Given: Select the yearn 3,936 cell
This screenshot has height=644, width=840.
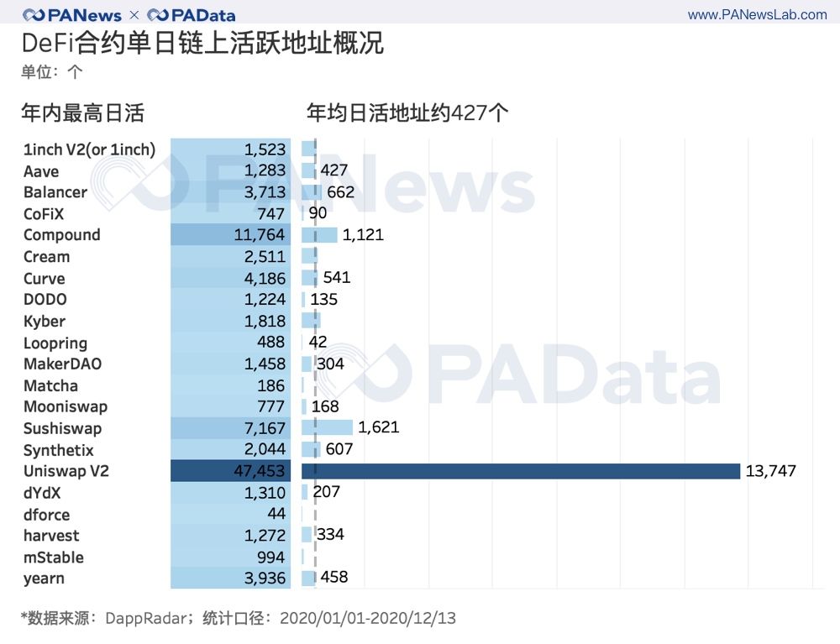Looking at the screenshot, I should pyautogui.click(x=230, y=579).
